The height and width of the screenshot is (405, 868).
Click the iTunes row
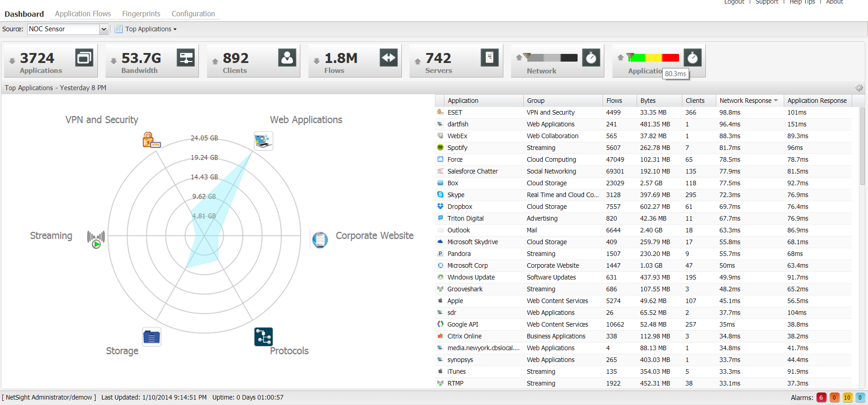[643, 371]
